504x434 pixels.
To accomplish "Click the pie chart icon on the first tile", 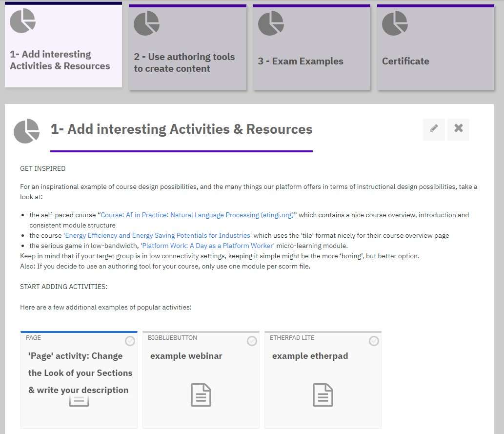I will tap(22, 21).
